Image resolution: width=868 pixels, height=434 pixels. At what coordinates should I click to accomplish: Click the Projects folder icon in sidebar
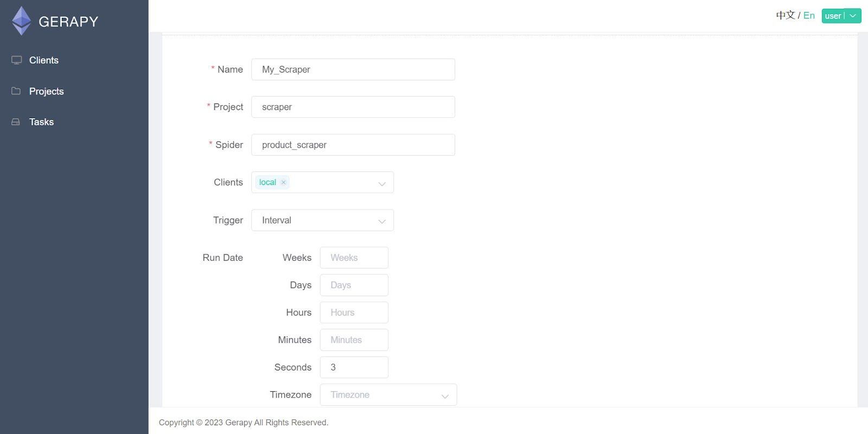click(16, 91)
